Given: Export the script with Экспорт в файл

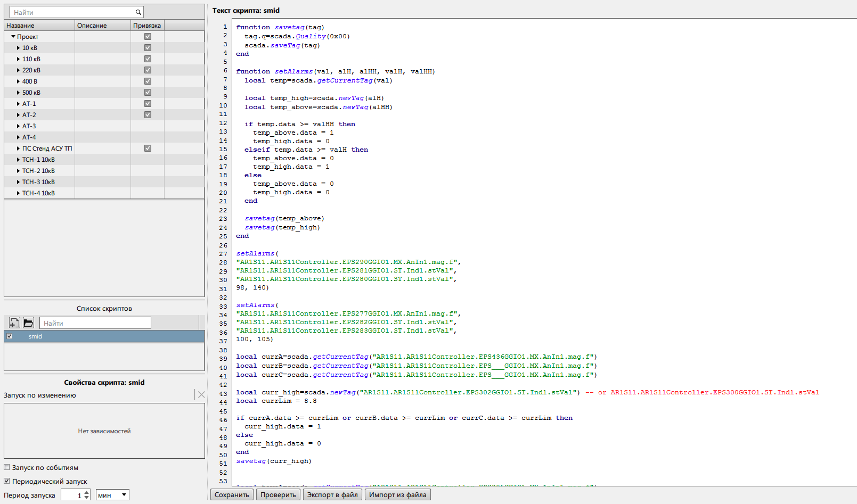Looking at the screenshot, I should pos(332,494).
